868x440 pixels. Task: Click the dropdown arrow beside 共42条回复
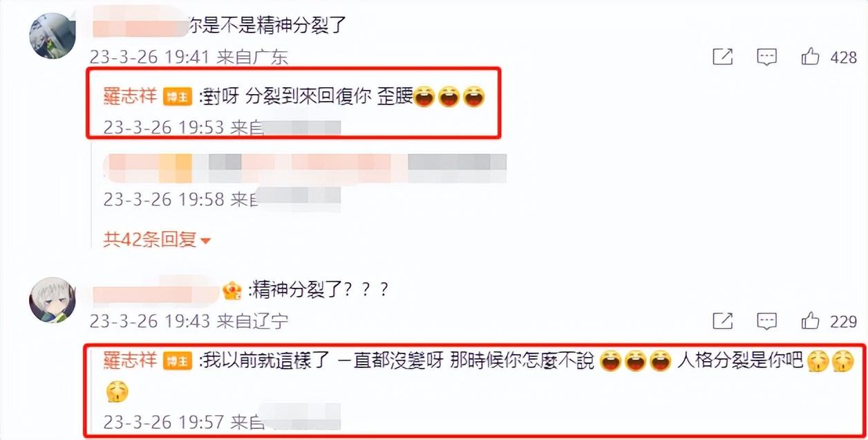(205, 241)
